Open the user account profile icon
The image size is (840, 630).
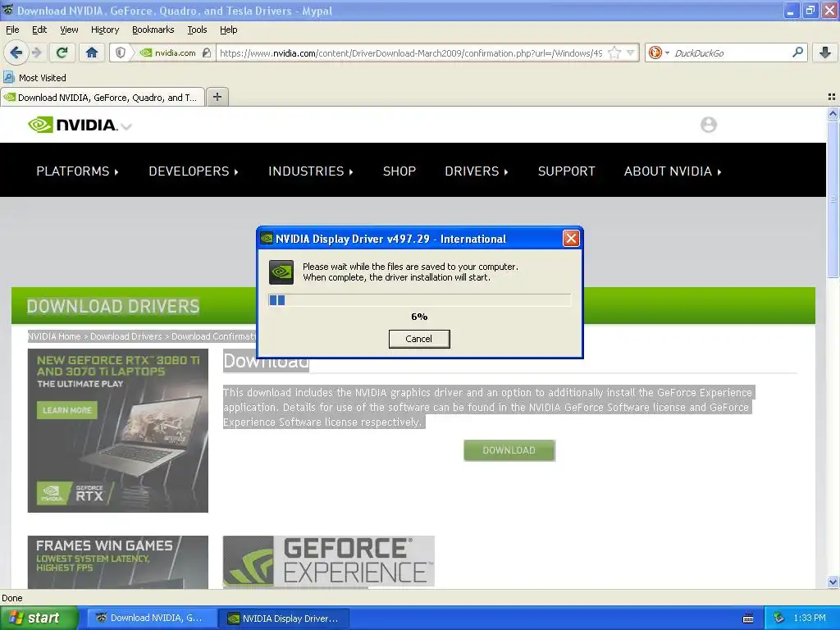[708, 125]
